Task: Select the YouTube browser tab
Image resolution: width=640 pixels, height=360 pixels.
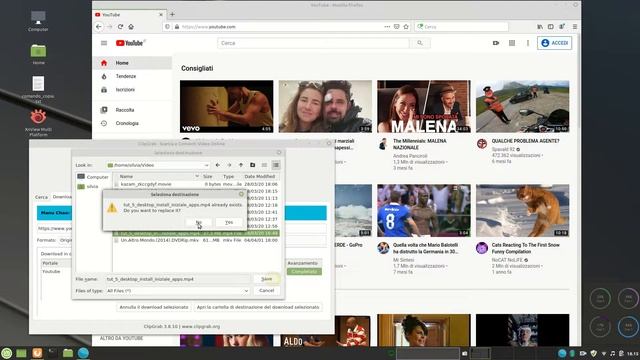Action: [129, 14]
